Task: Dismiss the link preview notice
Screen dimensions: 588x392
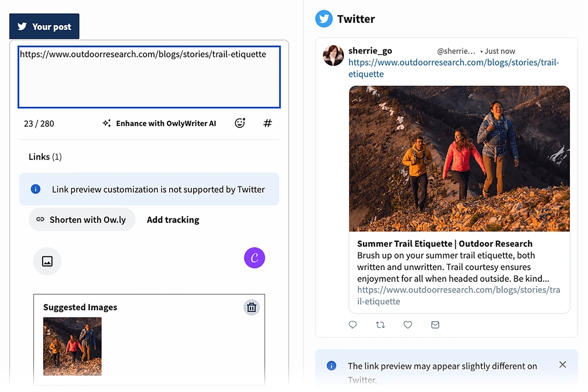Action: tap(563, 365)
